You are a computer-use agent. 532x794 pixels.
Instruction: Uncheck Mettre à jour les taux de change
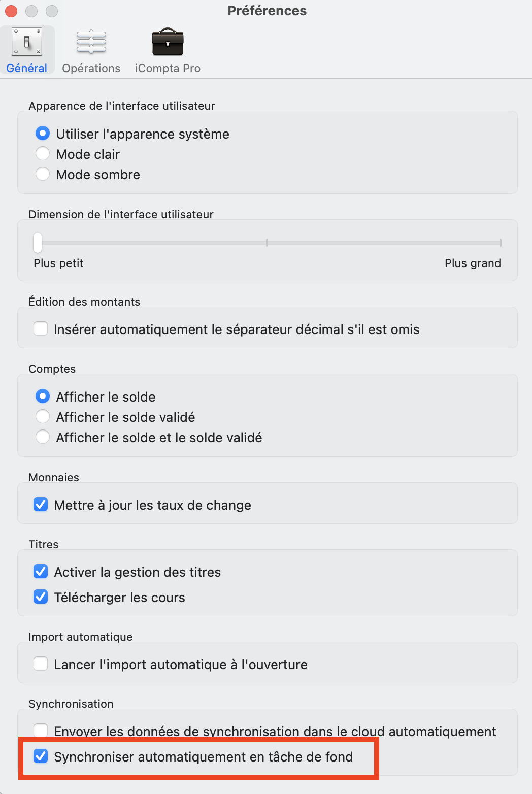pyautogui.click(x=41, y=505)
